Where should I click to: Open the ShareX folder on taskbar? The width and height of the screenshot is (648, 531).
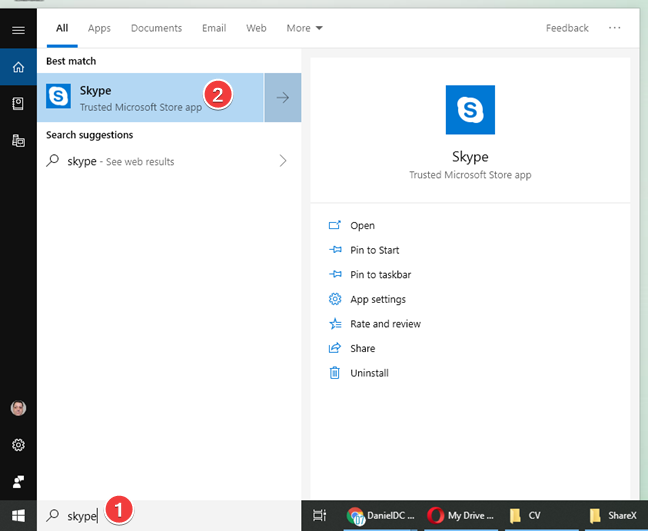click(x=616, y=515)
